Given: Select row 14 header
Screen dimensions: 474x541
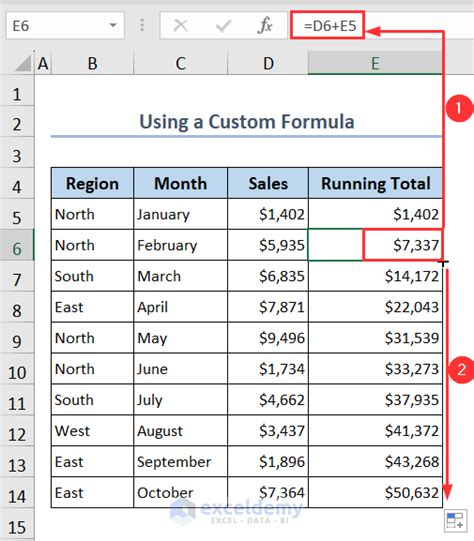Looking at the screenshot, I should (17, 492).
